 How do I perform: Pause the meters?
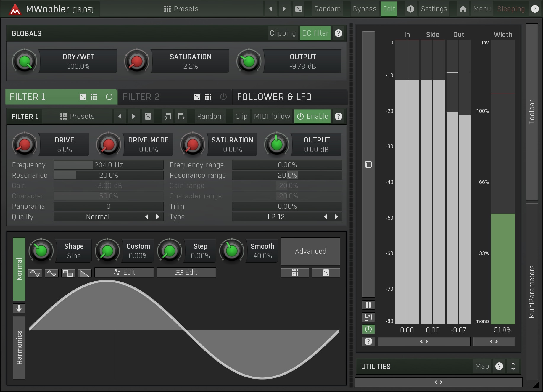tap(368, 305)
